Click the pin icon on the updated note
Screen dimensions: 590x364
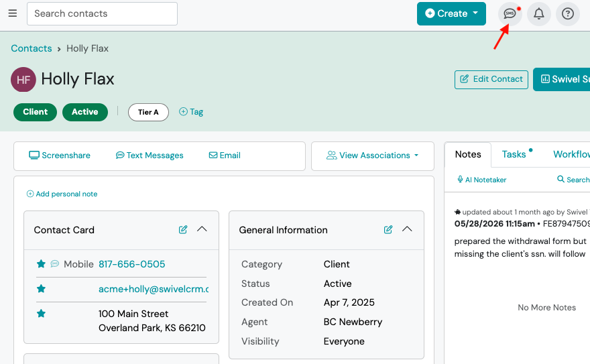tap(457, 212)
